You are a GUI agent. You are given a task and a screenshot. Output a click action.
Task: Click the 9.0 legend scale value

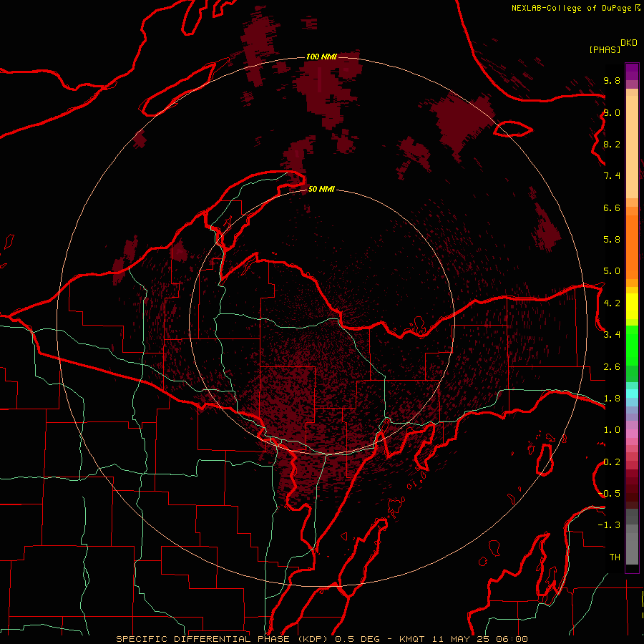(x=612, y=112)
